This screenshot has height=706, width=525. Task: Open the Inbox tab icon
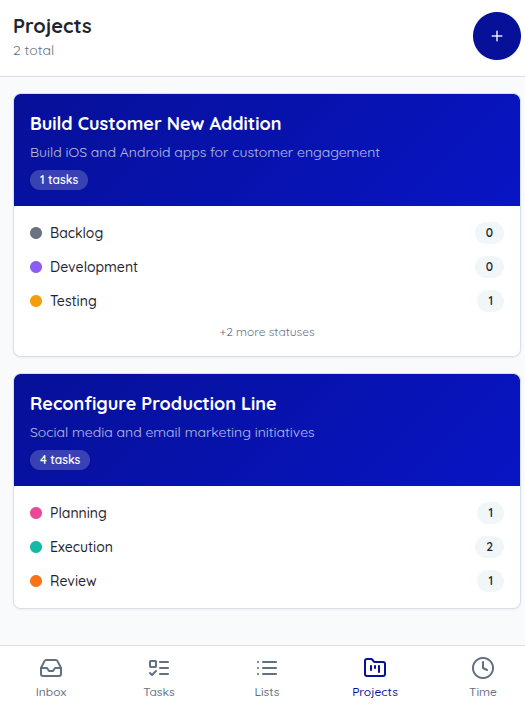(x=51, y=668)
